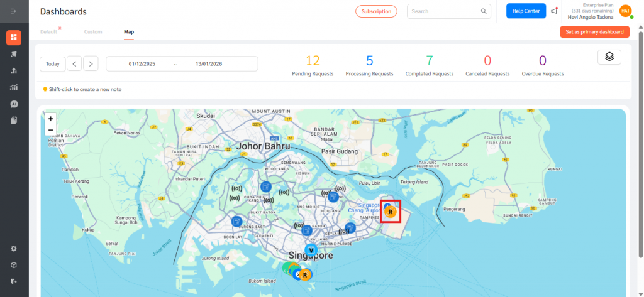
Task: Open the end date picker 13/01/2026
Action: click(209, 64)
